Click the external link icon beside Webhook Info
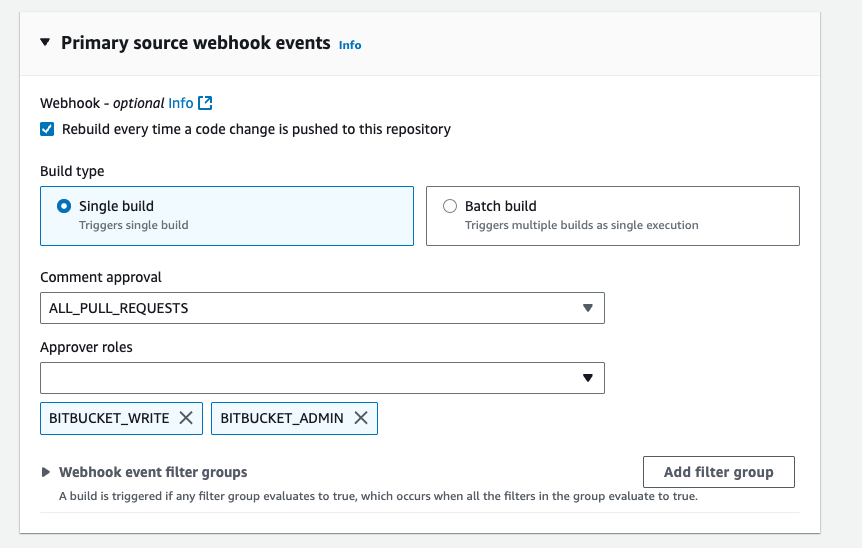This screenshot has height=548, width=862. [205, 103]
